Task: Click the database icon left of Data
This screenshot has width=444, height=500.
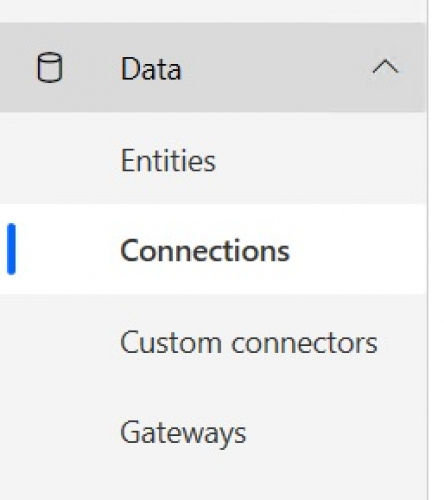Action: [49, 68]
